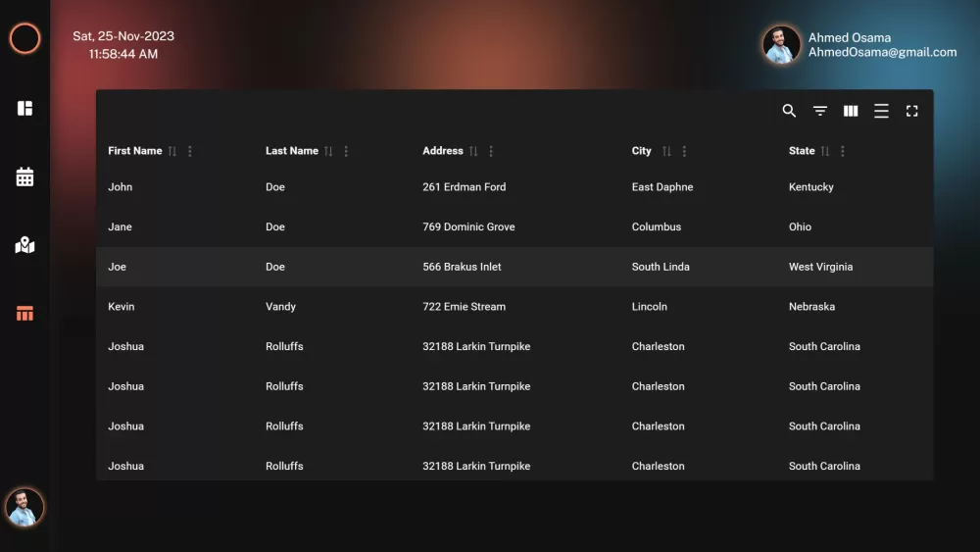Open First Name column actions menu
980x552 pixels.
pyautogui.click(x=190, y=151)
